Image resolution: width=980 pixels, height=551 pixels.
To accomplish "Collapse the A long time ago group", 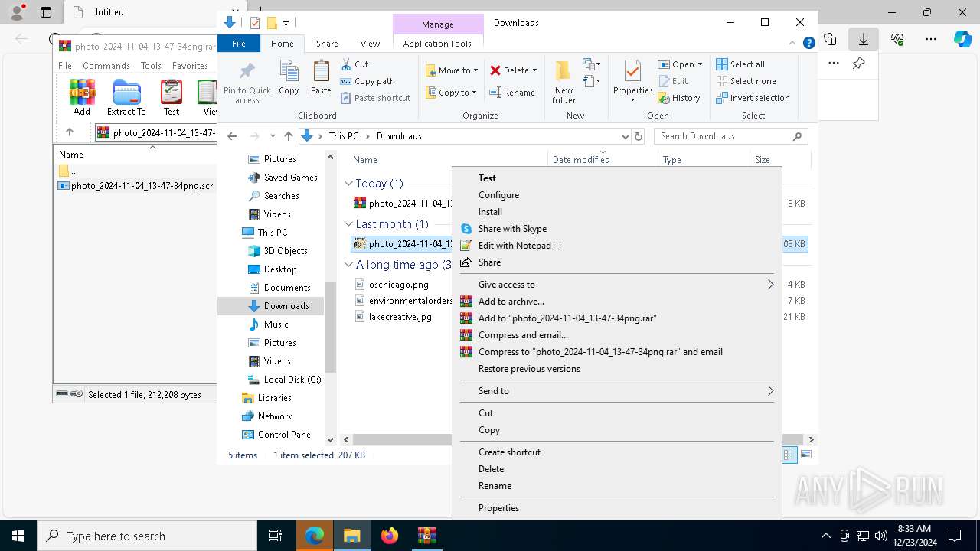I will pos(348,265).
